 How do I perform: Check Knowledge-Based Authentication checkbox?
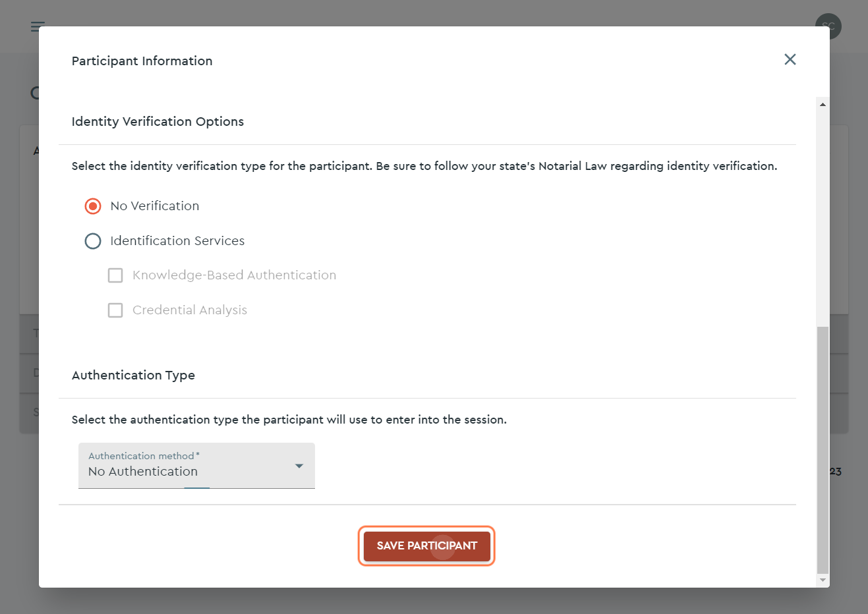click(x=115, y=275)
